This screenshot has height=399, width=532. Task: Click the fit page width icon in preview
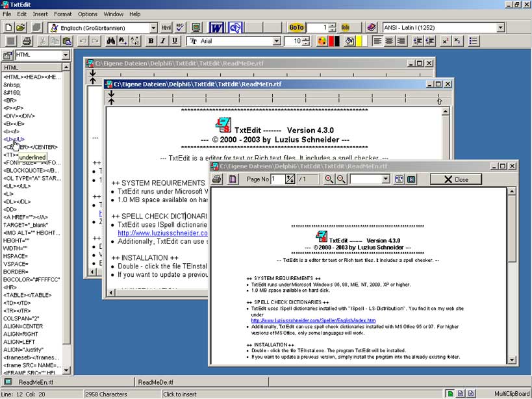pos(399,179)
